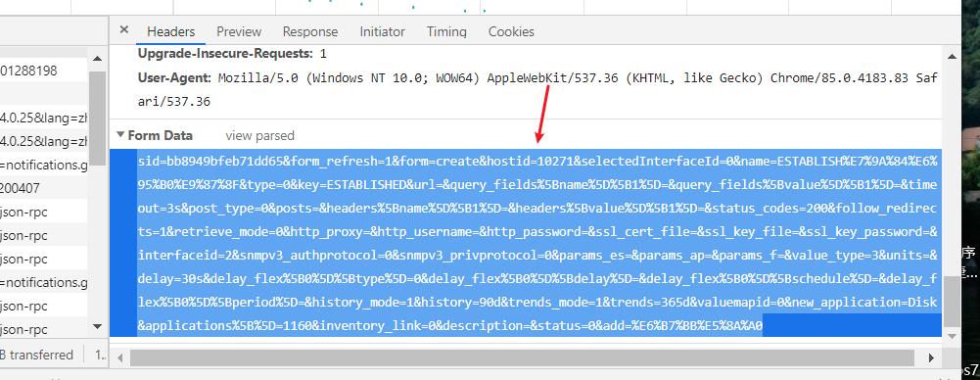Click the headers panel scroll-down arrow
This screenshot has height=380, width=980.
click(952, 336)
